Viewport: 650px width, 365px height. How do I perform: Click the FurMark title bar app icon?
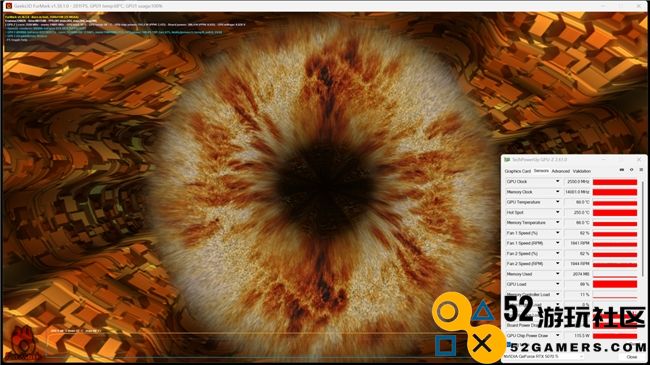pos(9,6)
